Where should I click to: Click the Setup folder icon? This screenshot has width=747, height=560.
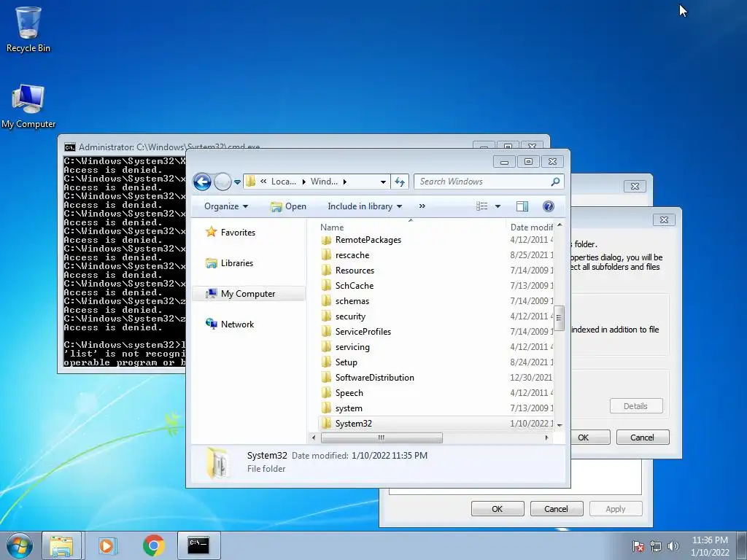pos(326,362)
